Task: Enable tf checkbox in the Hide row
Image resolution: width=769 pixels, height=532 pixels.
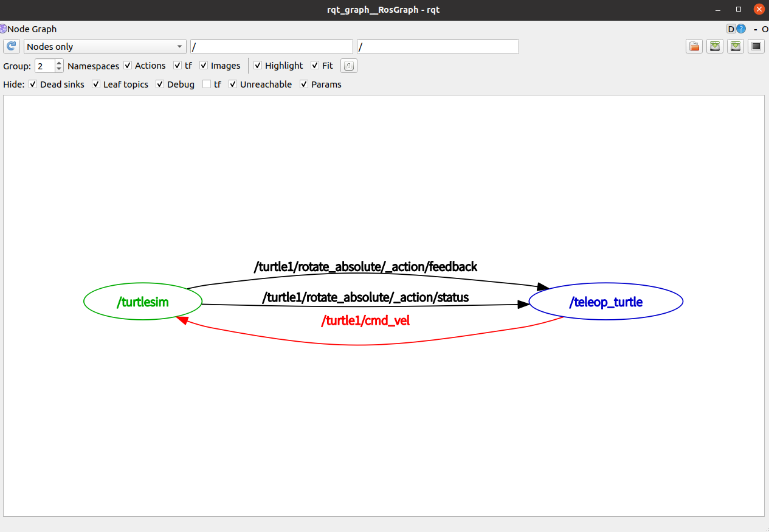Action: click(207, 84)
